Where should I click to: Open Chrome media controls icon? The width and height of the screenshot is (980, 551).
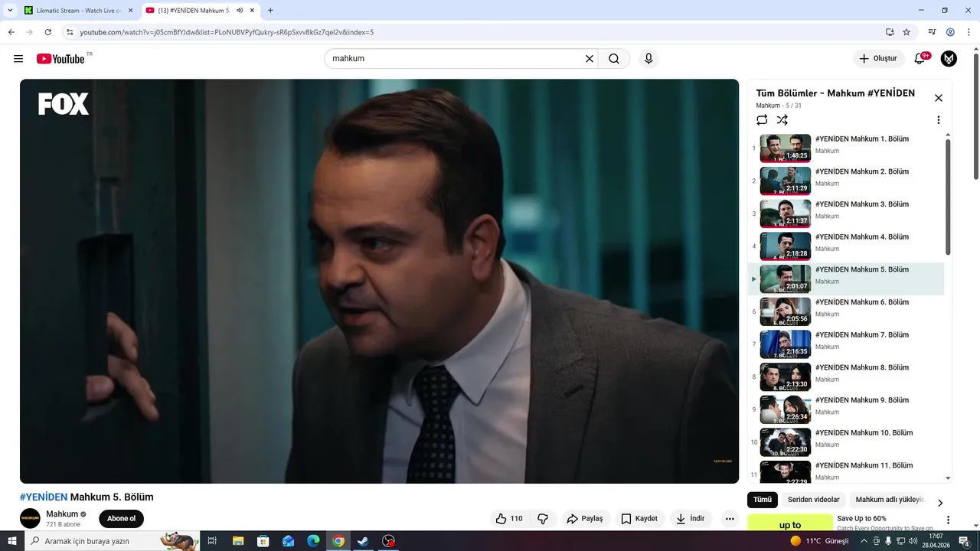[x=932, y=32]
